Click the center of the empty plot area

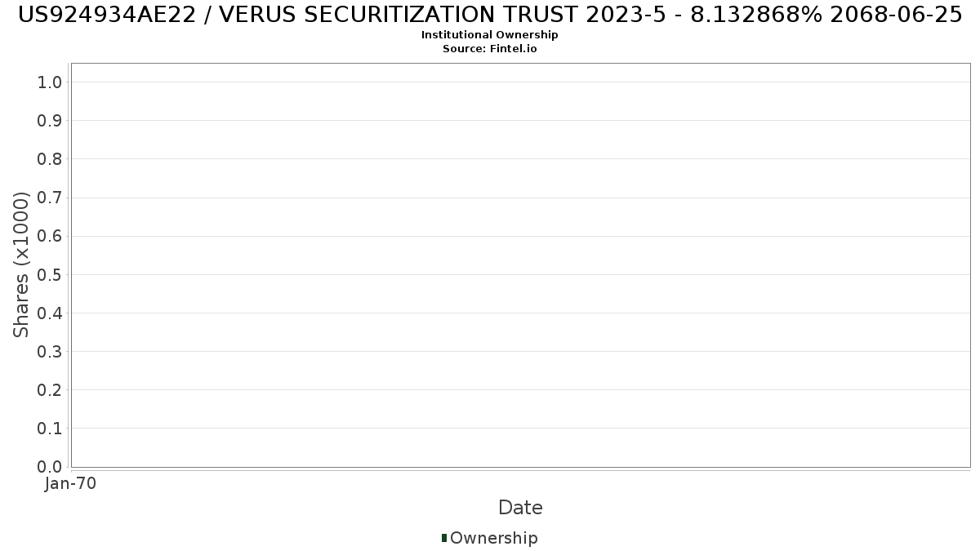[x=520, y=265]
